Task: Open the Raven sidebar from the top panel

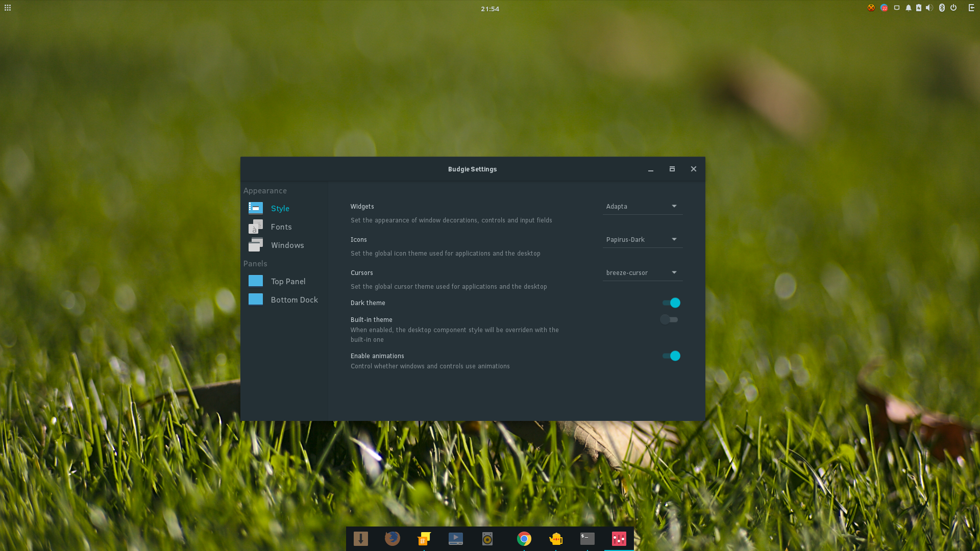Action: click(971, 8)
